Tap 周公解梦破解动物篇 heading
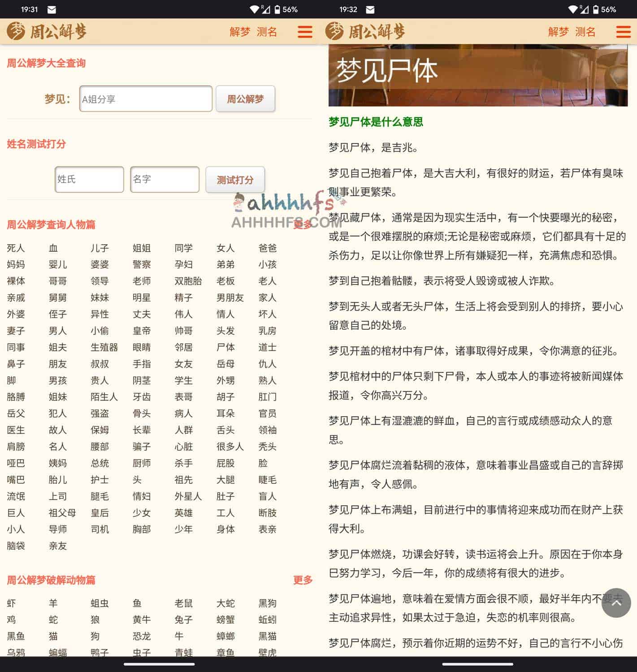The width and height of the screenshot is (637, 672). [51, 580]
